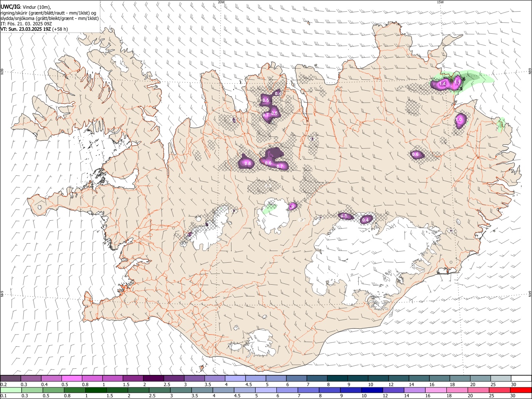This screenshot has width=532, height=399.
Task: Click the 'VT: Sun. 23.03.2025 19Z (+58 h)' line
Action: pyautogui.click(x=34, y=29)
